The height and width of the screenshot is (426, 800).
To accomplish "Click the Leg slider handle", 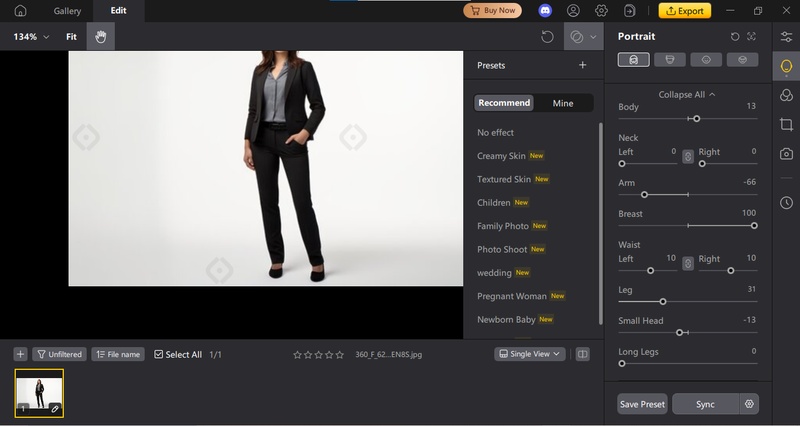I will click(x=663, y=301).
